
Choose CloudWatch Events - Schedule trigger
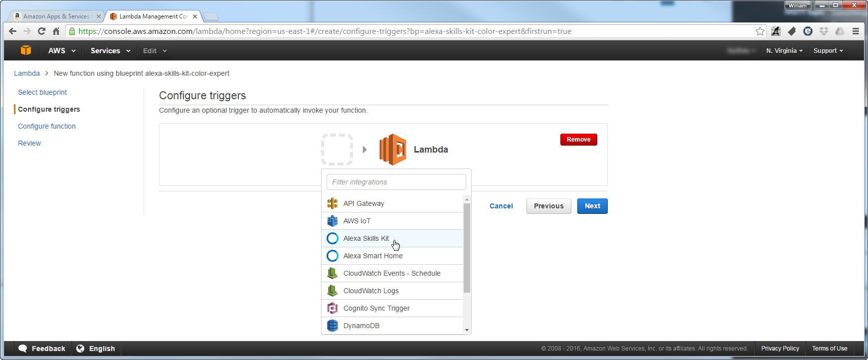pos(392,273)
